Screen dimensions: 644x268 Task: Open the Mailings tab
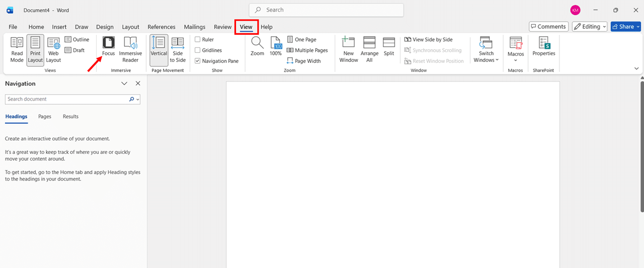point(195,27)
